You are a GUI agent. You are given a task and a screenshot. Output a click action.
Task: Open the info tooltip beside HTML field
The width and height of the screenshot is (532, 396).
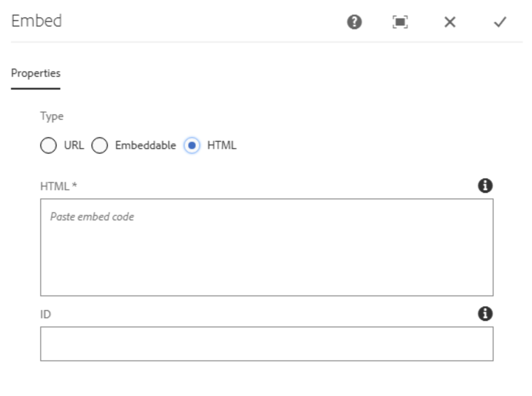(486, 185)
